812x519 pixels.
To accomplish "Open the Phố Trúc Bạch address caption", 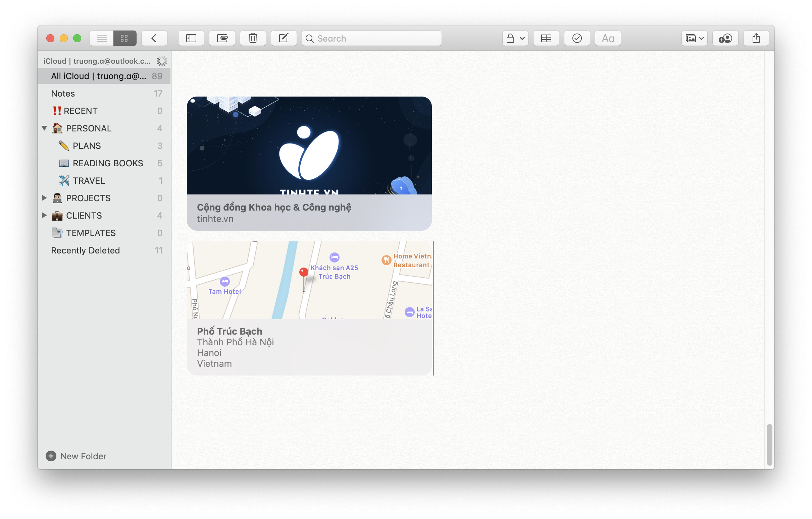I will click(x=309, y=347).
